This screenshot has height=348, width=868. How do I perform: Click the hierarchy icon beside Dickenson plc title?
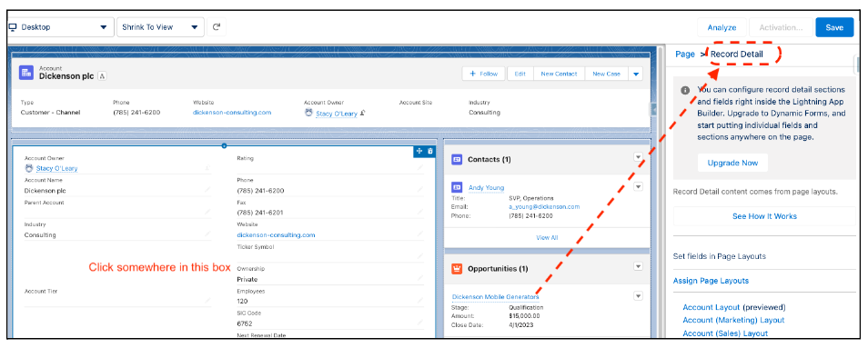(102, 76)
